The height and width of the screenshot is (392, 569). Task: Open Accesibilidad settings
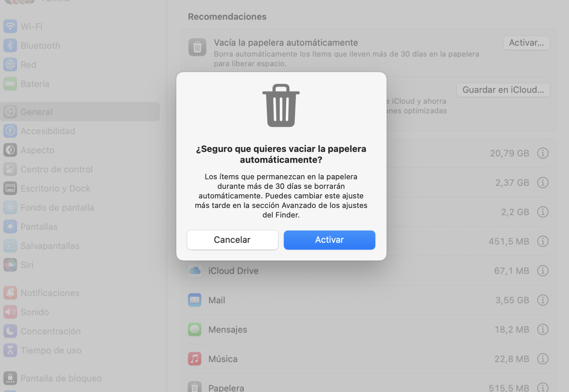(48, 131)
